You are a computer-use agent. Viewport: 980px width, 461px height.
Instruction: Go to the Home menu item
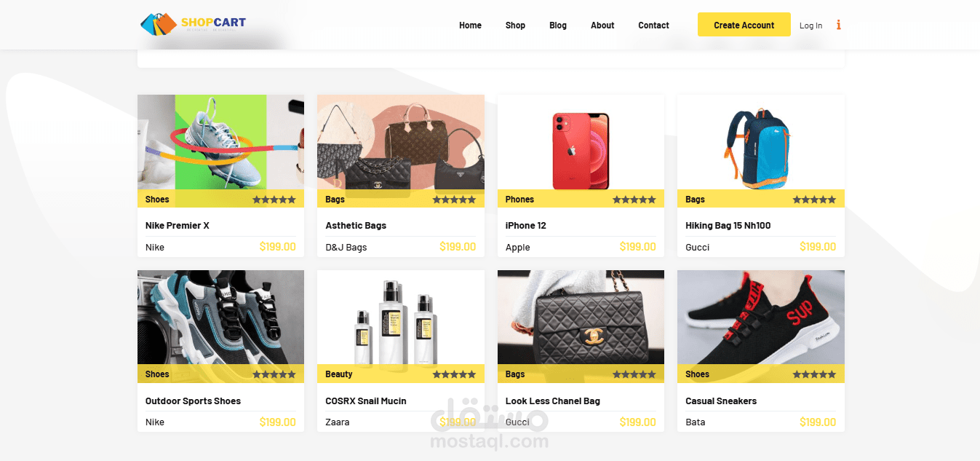[470, 25]
